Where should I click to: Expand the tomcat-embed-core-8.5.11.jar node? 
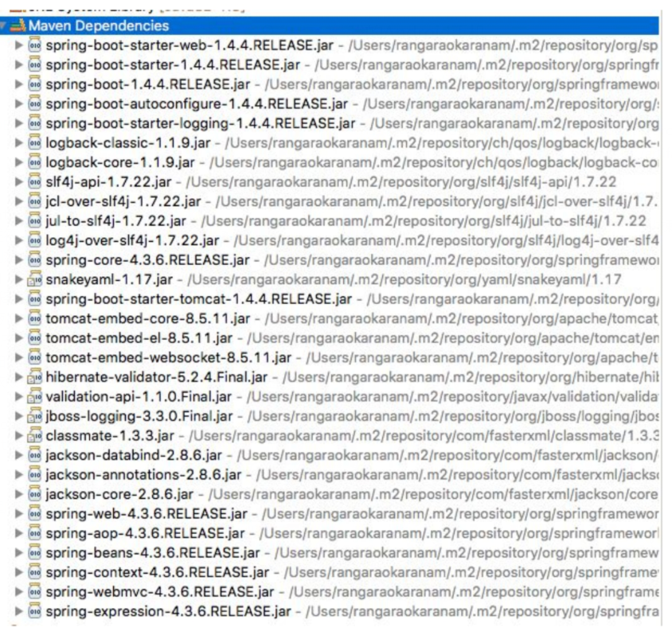pyautogui.click(x=18, y=318)
